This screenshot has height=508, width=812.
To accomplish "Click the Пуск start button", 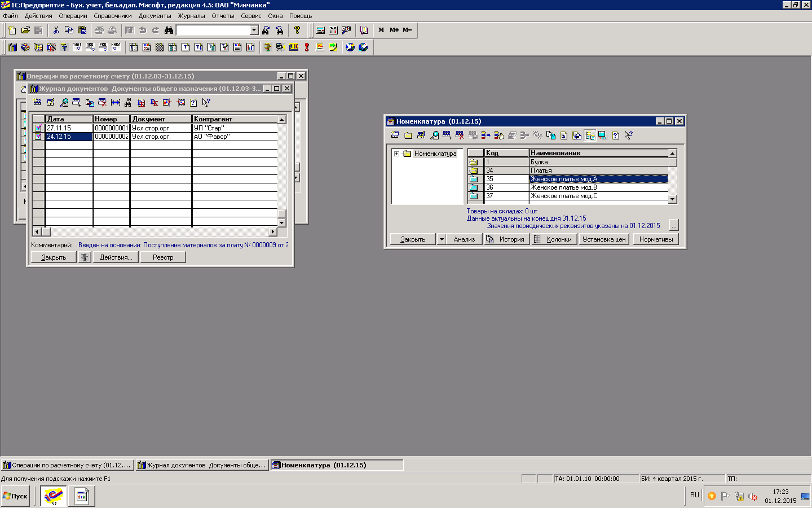I will pyautogui.click(x=15, y=496).
